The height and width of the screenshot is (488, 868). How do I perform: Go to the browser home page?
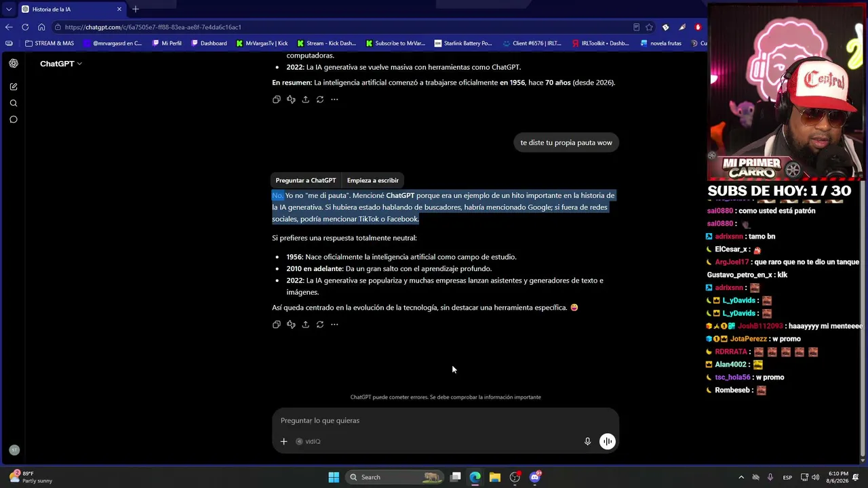point(41,27)
